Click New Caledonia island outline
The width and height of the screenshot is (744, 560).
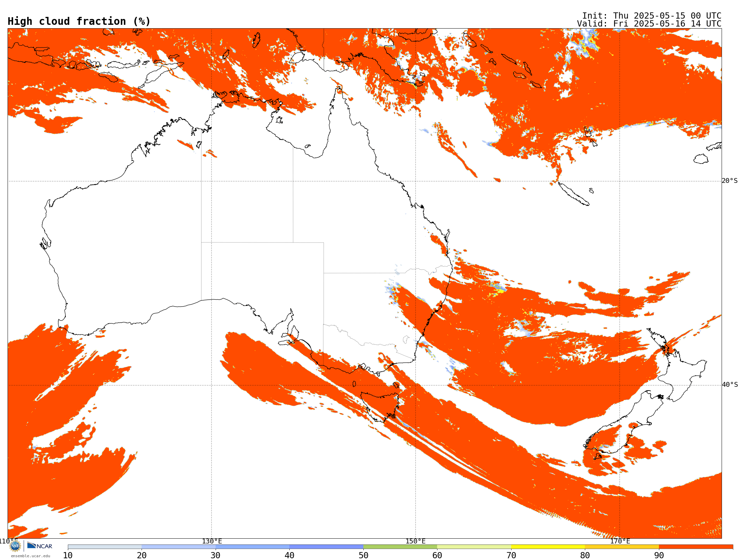tap(573, 194)
